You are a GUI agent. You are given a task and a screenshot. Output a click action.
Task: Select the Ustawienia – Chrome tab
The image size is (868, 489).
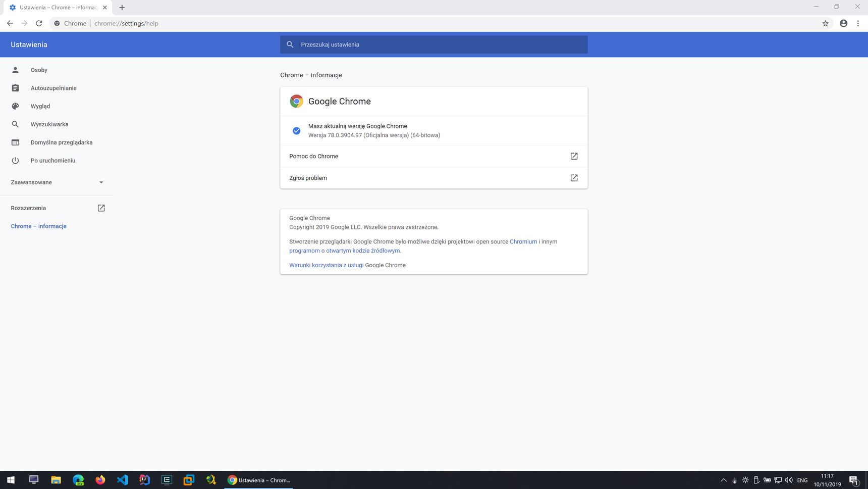(58, 8)
